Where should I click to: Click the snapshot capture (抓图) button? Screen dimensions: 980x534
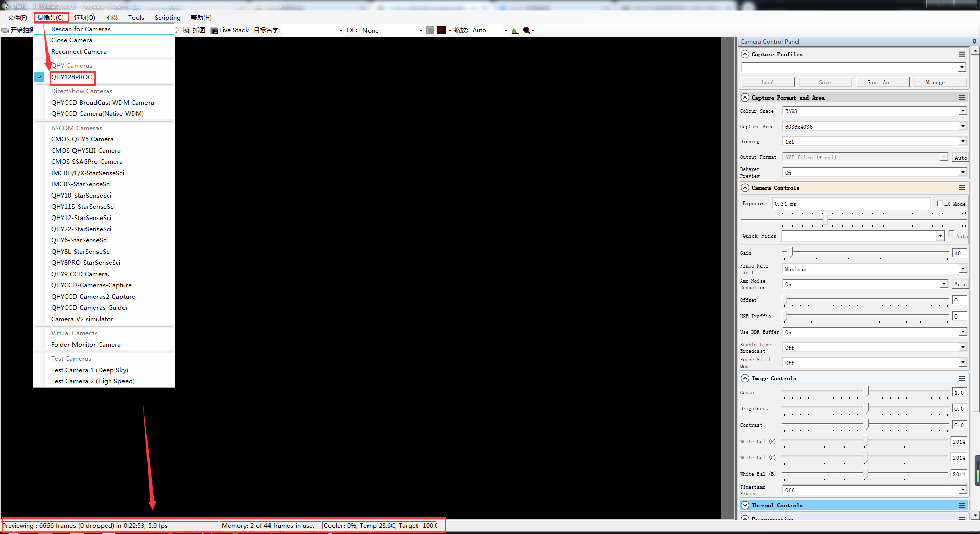click(194, 30)
